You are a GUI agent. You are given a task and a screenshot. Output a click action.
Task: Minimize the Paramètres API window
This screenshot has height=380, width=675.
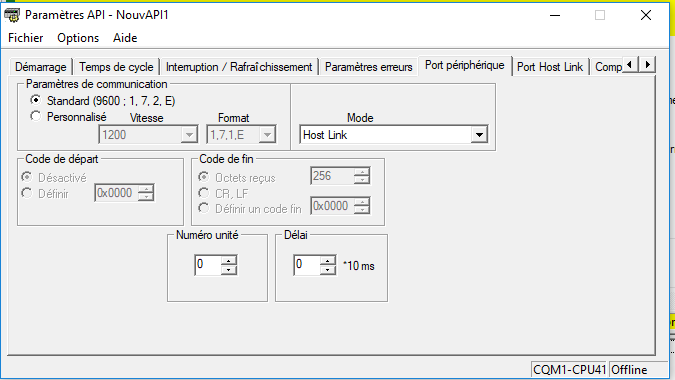555,15
